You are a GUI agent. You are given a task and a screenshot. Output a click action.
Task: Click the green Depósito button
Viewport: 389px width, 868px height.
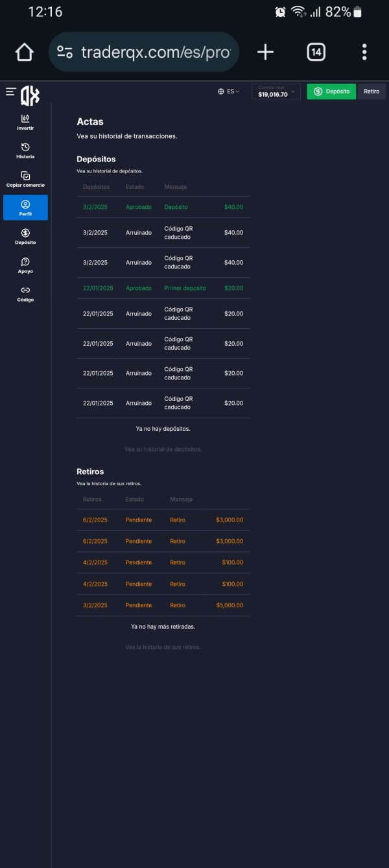[331, 91]
